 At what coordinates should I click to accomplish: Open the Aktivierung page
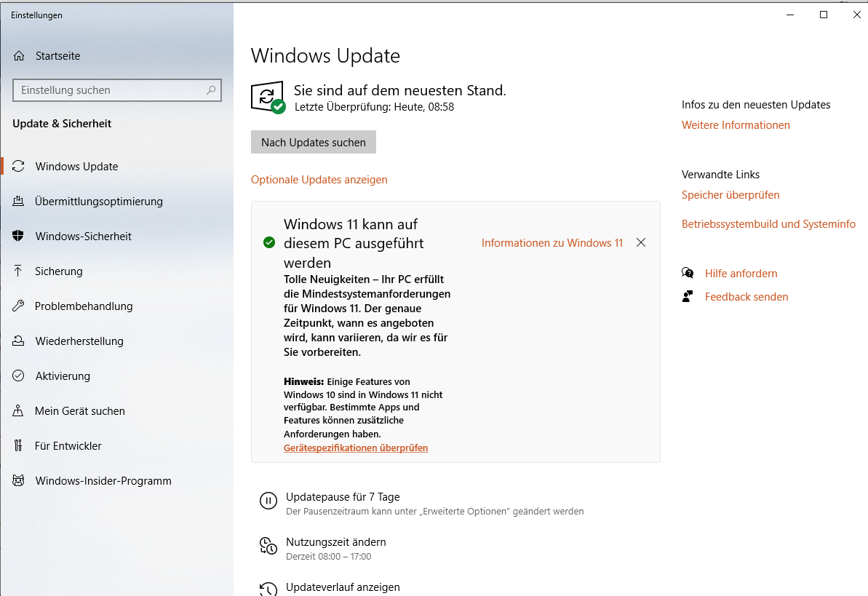[x=63, y=376]
